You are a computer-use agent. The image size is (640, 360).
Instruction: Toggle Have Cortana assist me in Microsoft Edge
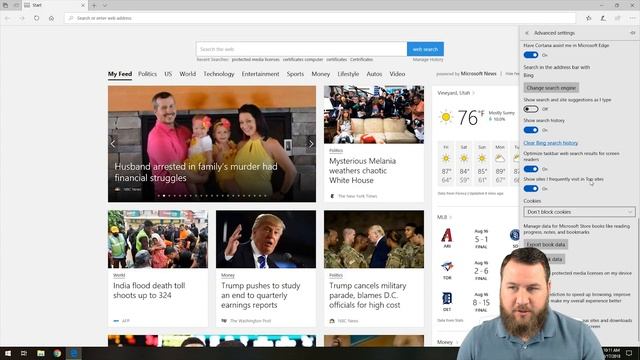click(531, 55)
